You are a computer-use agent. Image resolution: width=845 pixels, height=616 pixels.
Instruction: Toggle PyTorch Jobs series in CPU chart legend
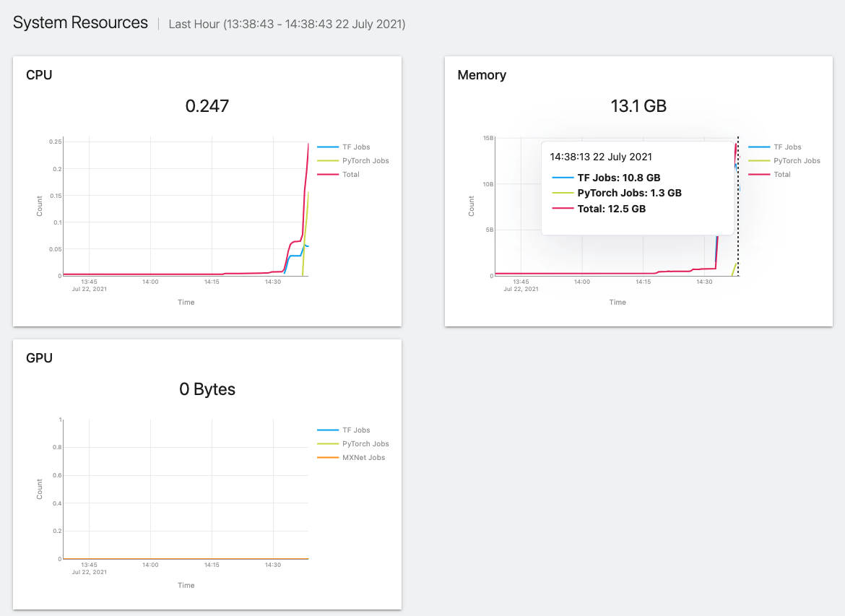(353, 160)
